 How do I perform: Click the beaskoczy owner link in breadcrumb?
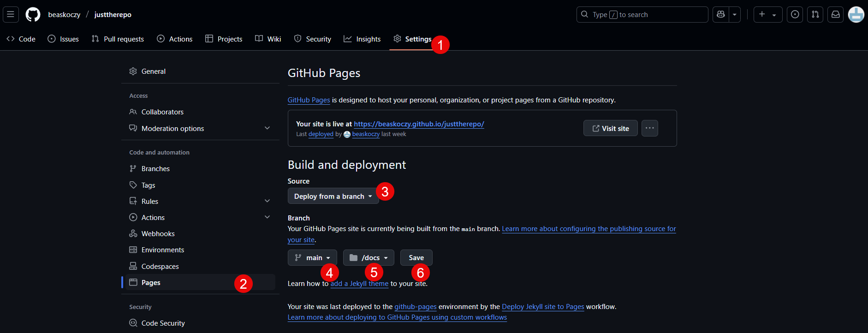pyautogui.click(x=64, y=15)
